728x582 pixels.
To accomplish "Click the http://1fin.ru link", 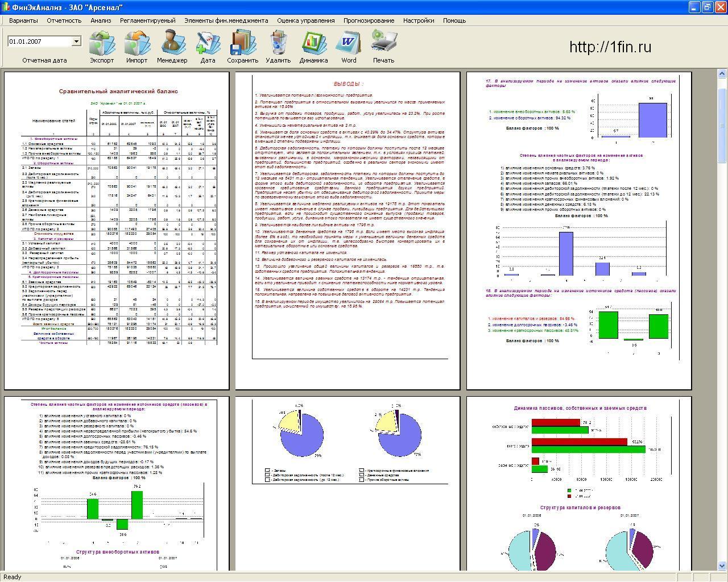I will point(610,47).
